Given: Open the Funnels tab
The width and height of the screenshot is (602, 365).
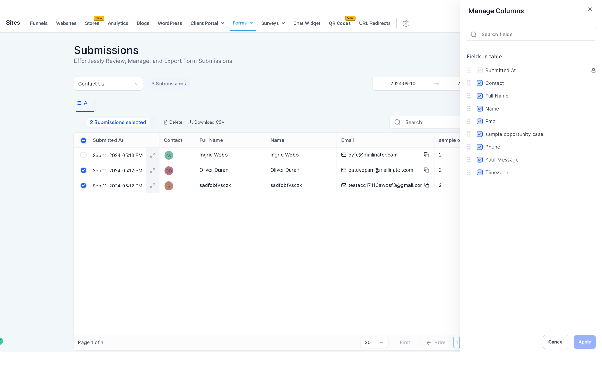Looking at the screenshot, I should coord(38,23).
